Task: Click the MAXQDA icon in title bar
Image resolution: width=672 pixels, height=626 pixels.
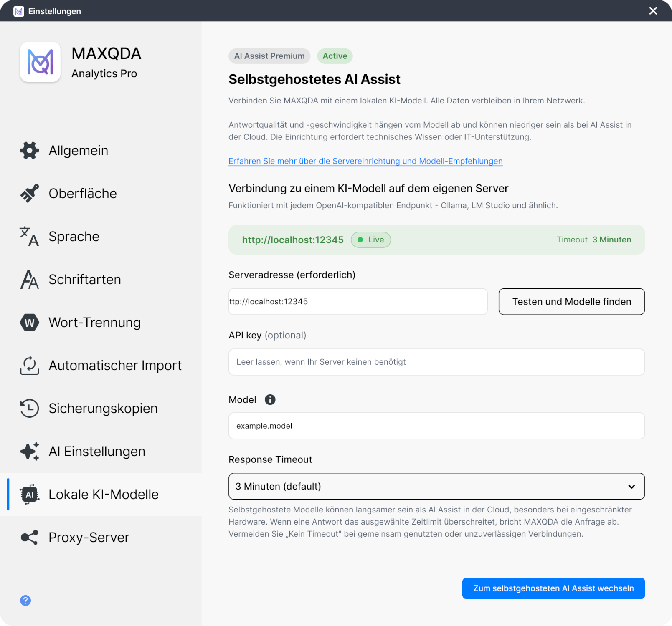Action: [x=19, y=11]
